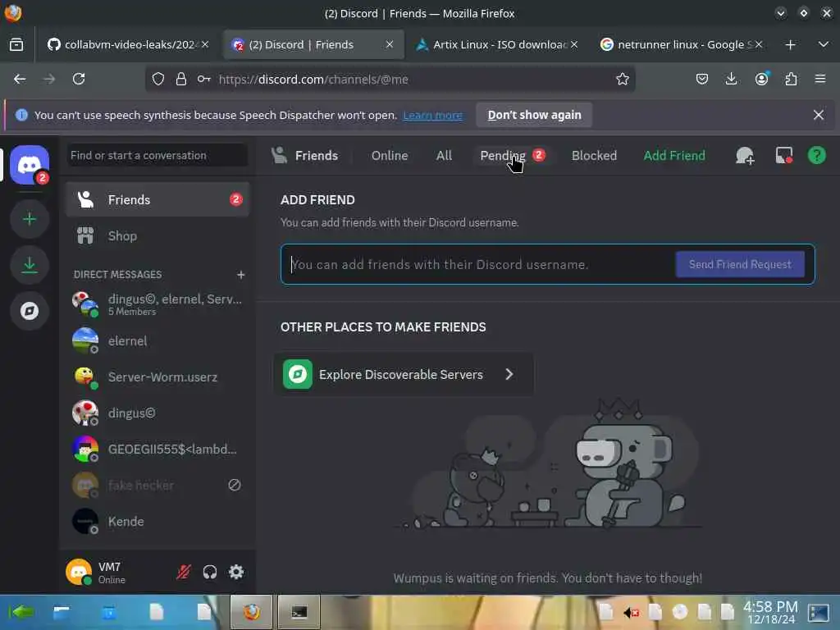840x630 pixels.
Task: Click terminal icon in taskbar
Action: 299,612
